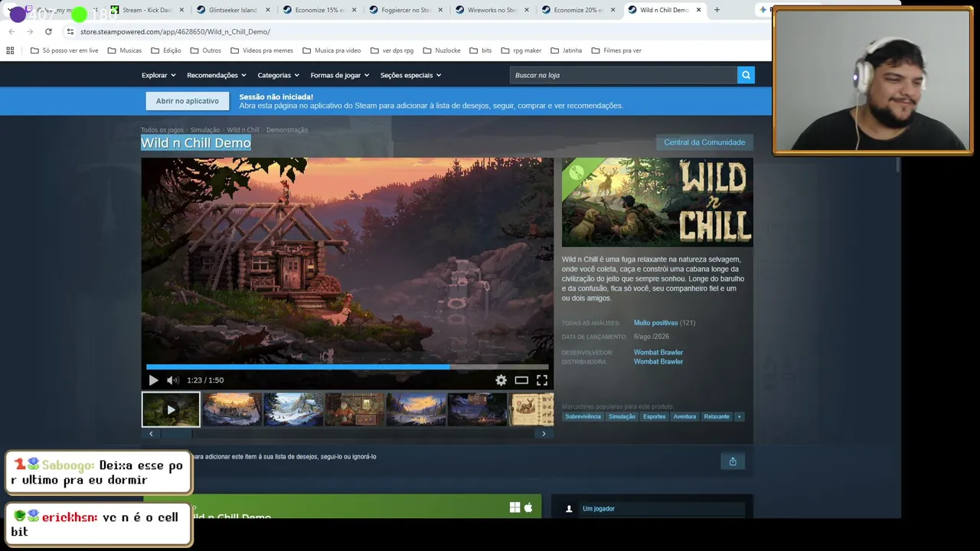This screenshot has height=551, width=980.
Task: Switch to the Wireworks no Steam tab
Action: tap(491, 10)
